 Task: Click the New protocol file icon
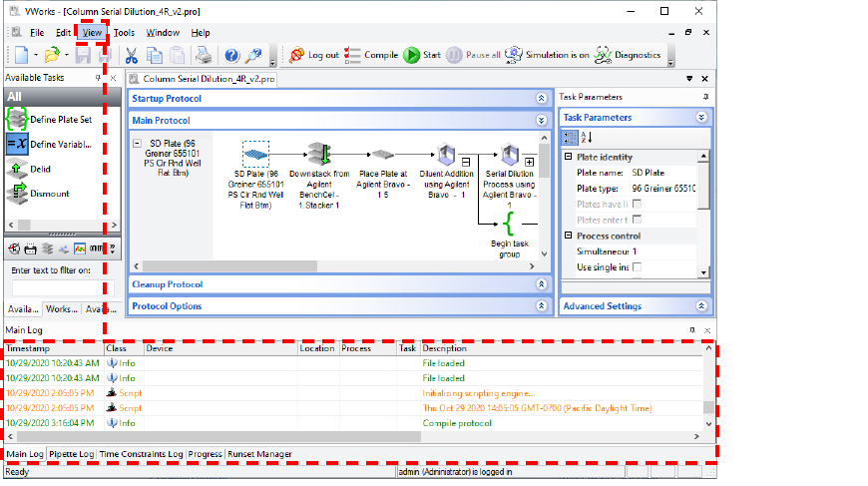pos(22,55)
